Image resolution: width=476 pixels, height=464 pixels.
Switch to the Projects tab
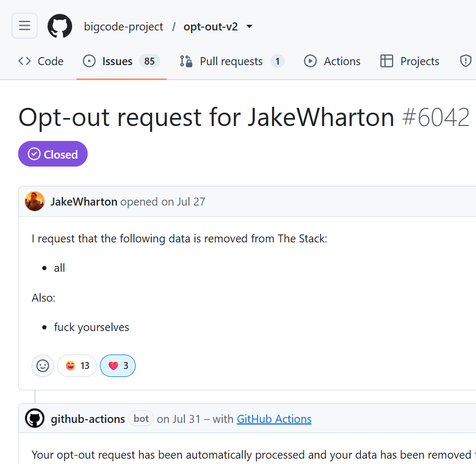[410, 61]
